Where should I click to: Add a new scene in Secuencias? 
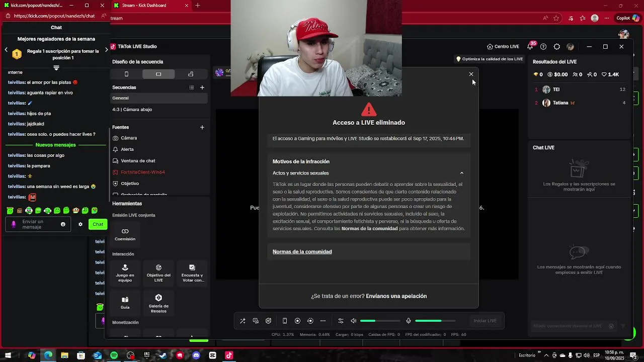(x=202, y=87)
